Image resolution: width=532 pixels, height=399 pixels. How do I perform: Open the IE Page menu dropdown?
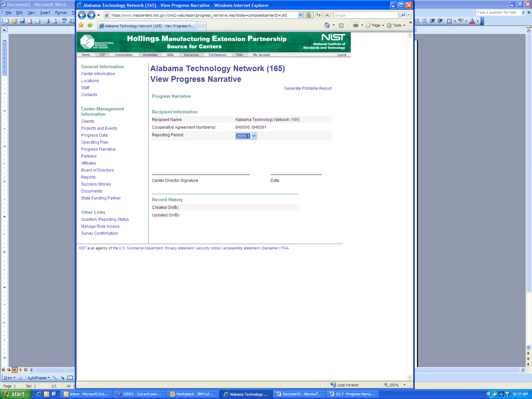375,25
